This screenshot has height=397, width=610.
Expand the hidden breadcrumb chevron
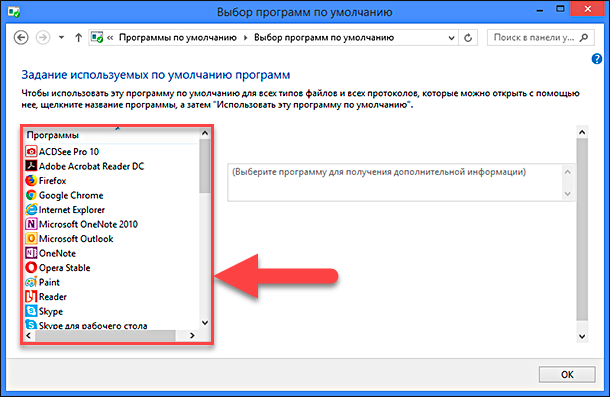pyautogui.click(x=110, y=38)
